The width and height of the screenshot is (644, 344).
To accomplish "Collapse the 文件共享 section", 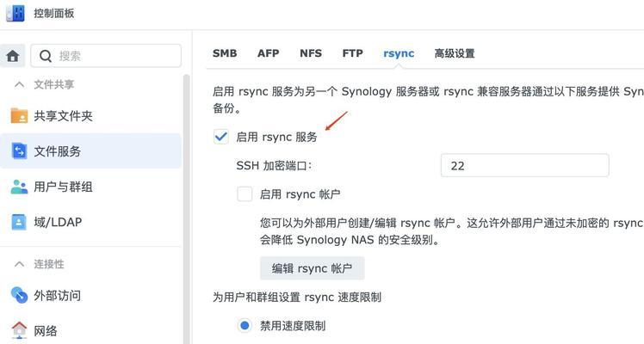I will pyautogui.click(x=18, y=84).
